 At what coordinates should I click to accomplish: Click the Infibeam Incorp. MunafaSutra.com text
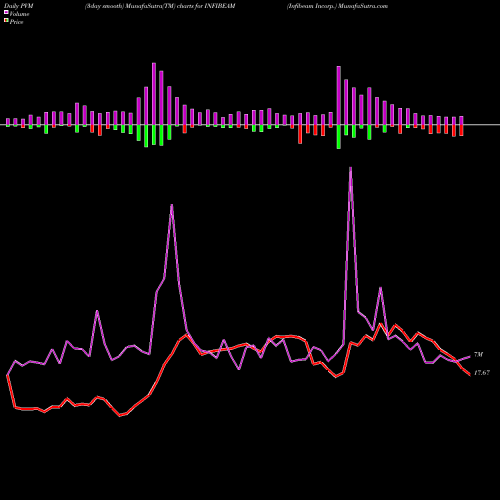point(337,6)
